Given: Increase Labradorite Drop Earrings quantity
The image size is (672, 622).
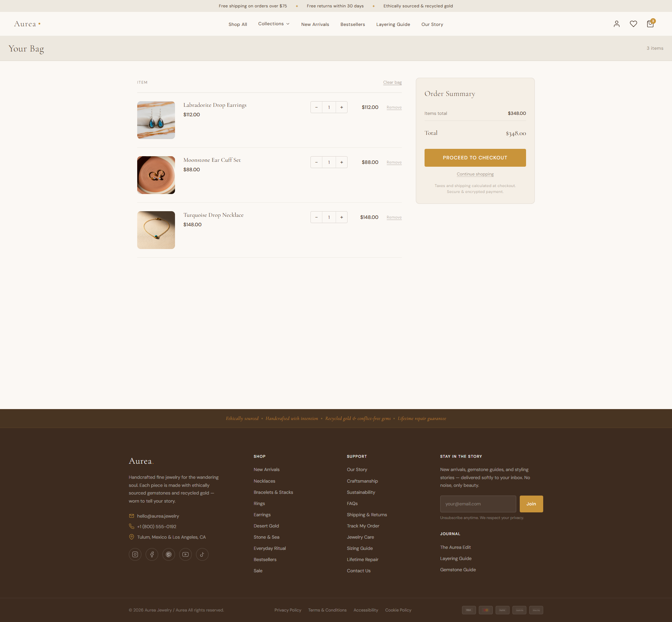Looking at the screenshot, I should pyautogui.click(x=342, y=107).
